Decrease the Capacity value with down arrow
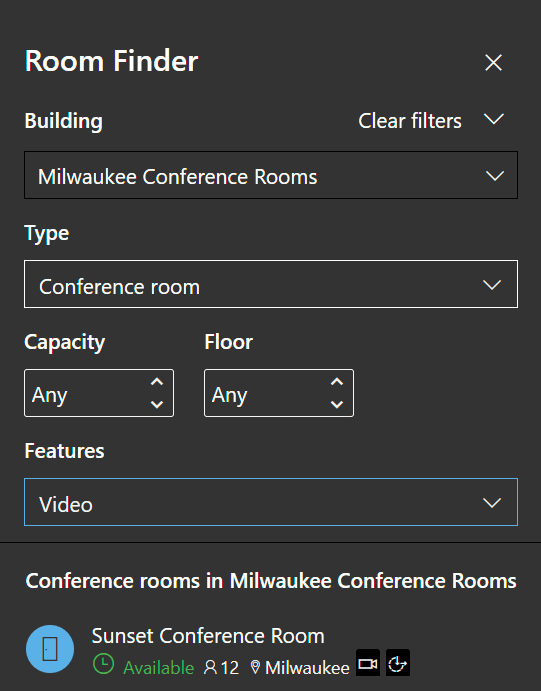 pyautogui.click(x=157, y=404)
